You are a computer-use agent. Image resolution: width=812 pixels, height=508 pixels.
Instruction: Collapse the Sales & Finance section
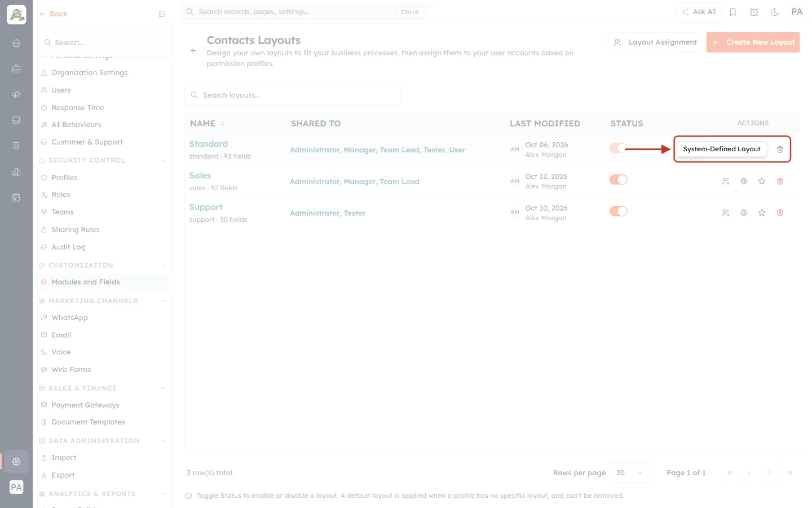click(x=163, y=388)
